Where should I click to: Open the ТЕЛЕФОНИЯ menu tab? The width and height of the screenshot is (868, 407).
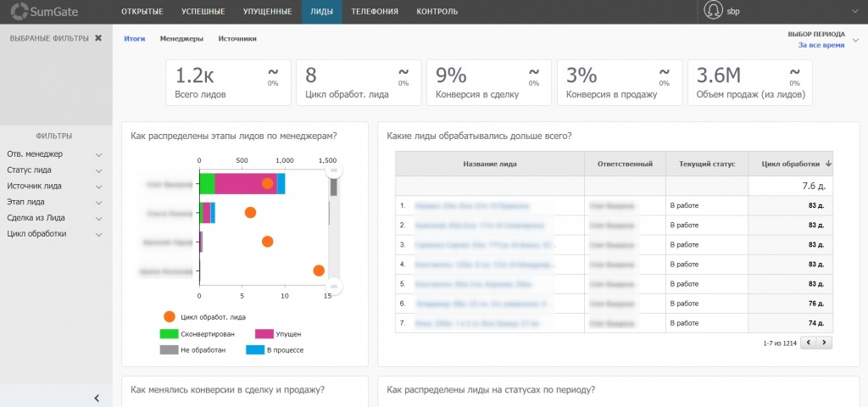point(375,12)
